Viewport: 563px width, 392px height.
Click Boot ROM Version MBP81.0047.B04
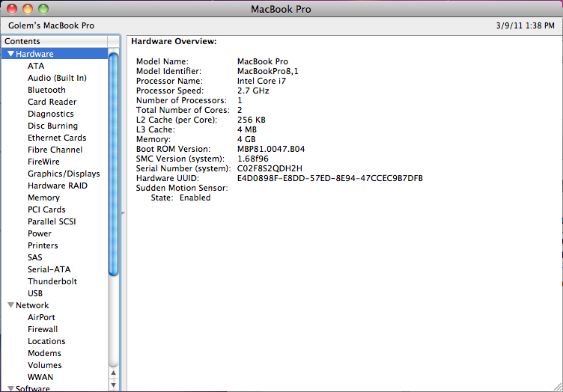(271, 149)
